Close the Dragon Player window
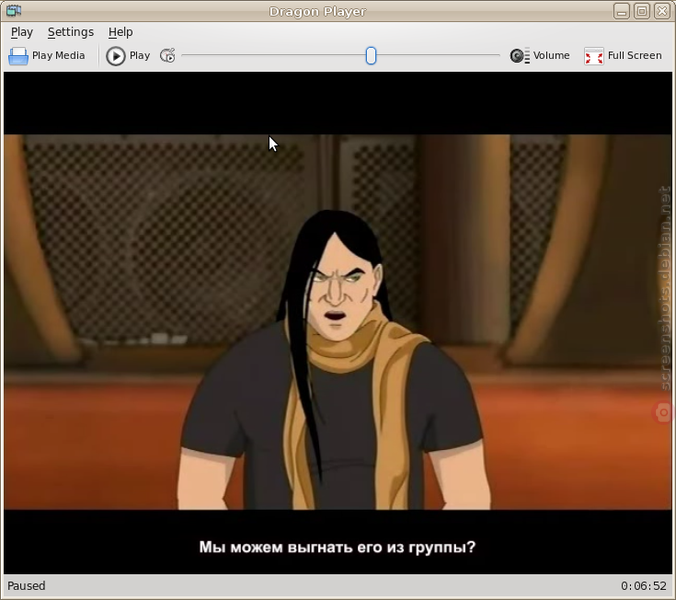Image resolution: width=676 pixels, height=600 pixels. [662, 11]
